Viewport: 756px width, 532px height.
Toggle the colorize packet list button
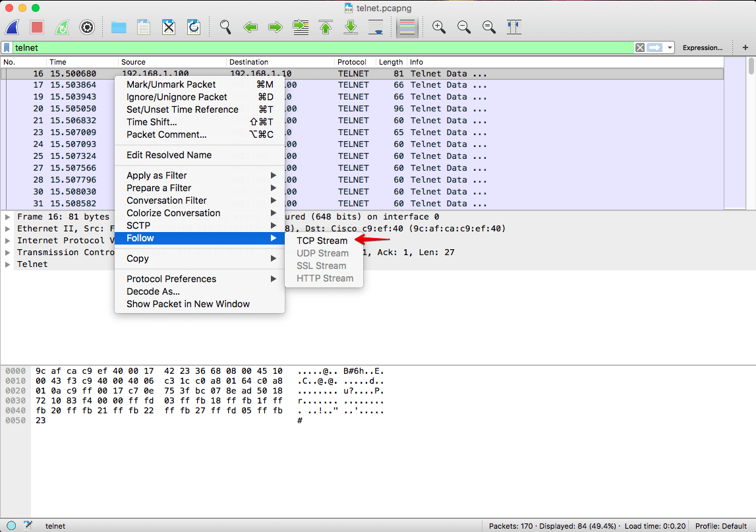(407, 27)
